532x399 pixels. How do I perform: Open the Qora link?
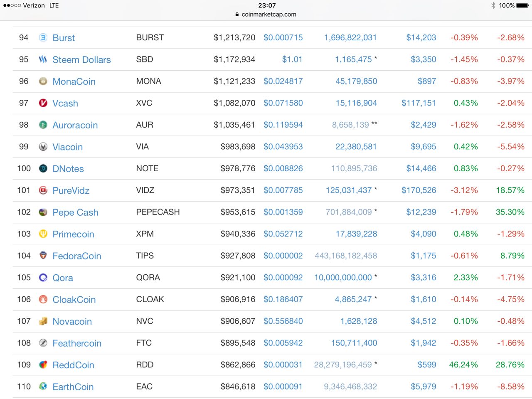[63, 278]
